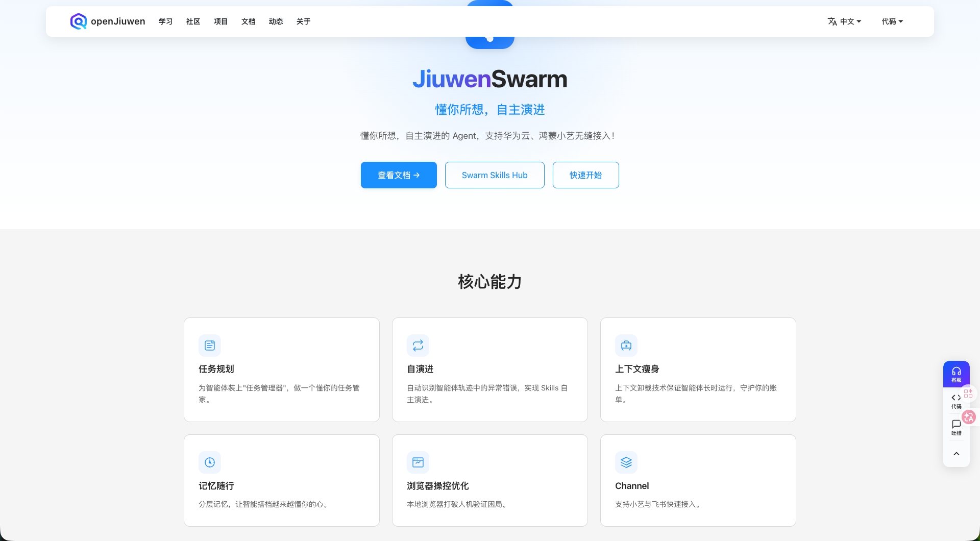Click the 核心能力 section heading
The width and height of the screenshot is (980, 541).
[490, 282]
